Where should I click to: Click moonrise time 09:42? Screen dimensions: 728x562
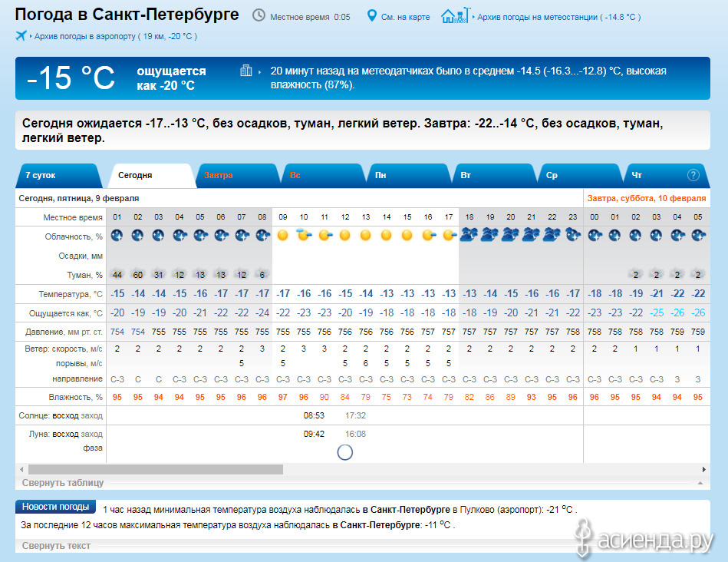tap(314, 434)
